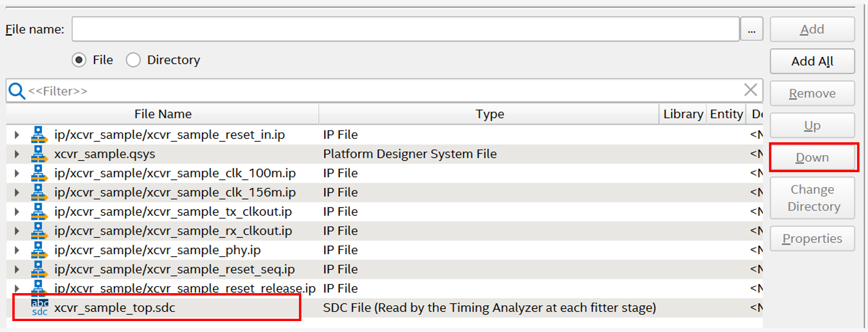
Task: Click the filter search magnifier icon
Action: (17, 91)
